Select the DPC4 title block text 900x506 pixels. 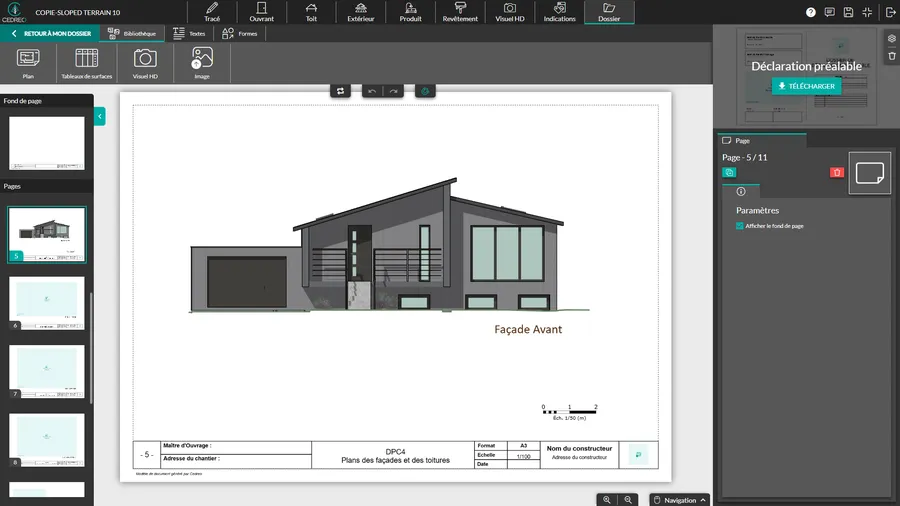[x=395, y=456]
